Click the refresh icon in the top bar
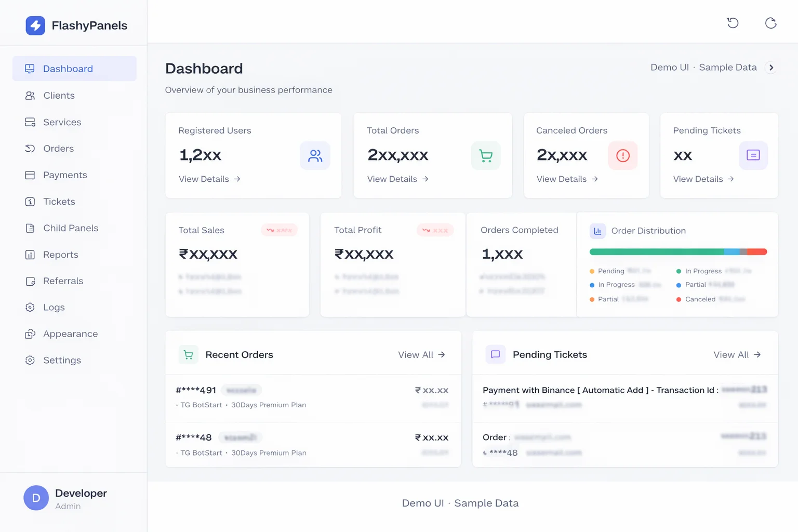The width and height of the screenshot is (798, 532). point(771,23)
